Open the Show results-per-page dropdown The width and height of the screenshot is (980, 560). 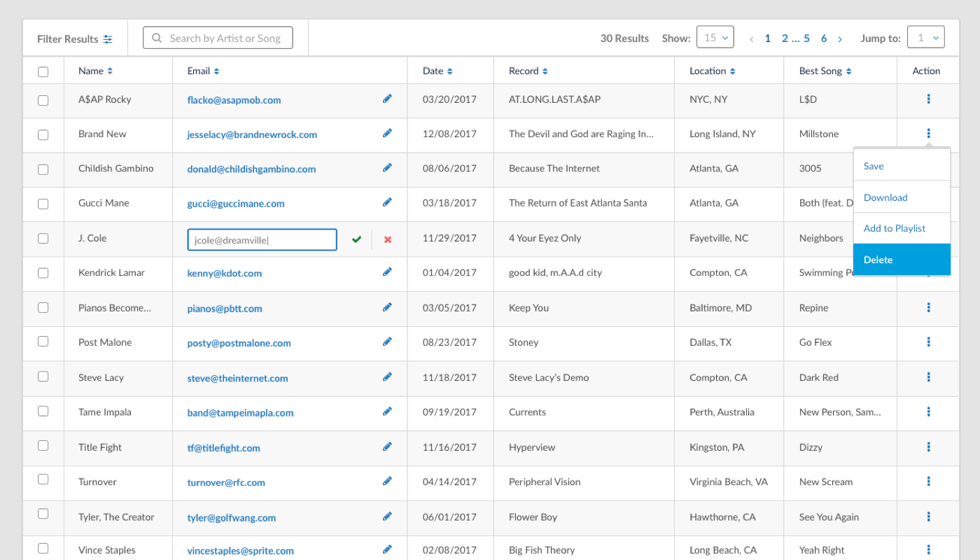pyautogui.click(x=715, y=38)
